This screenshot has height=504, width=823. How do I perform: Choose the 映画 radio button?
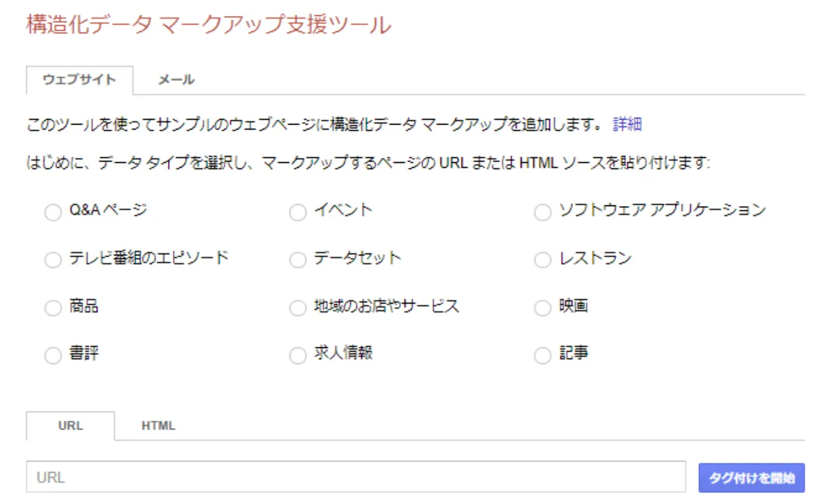point(542,308)
